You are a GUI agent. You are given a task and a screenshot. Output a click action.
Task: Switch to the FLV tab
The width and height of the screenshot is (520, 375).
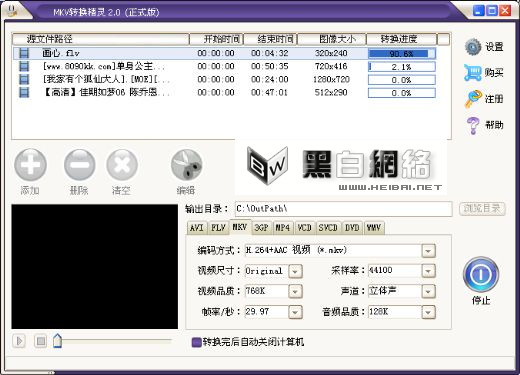(218, 228)
